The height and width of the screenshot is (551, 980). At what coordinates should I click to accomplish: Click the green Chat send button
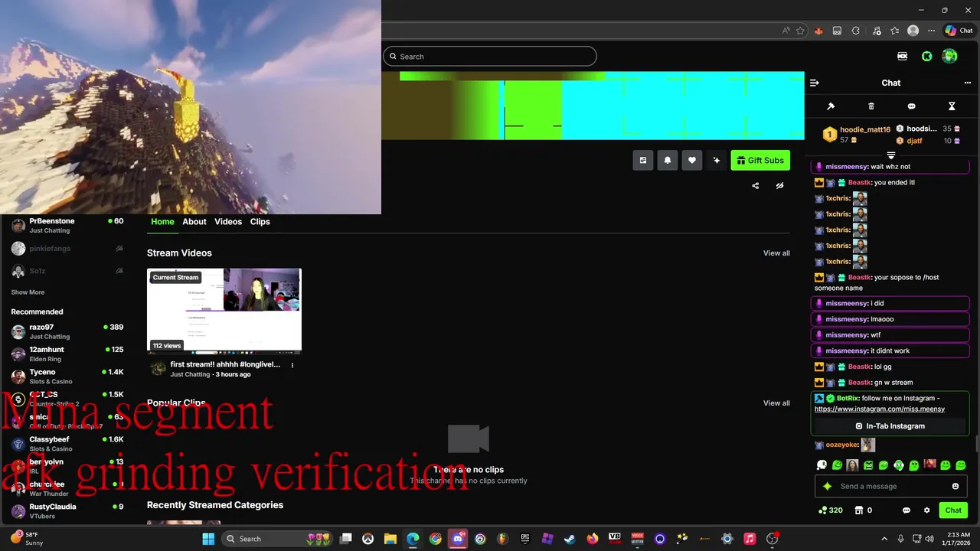click(953, 510)
